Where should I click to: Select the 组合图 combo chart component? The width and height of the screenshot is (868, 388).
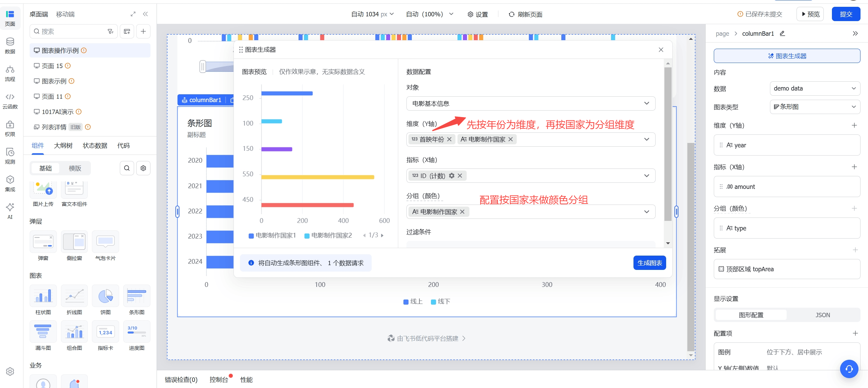(74, 336)
